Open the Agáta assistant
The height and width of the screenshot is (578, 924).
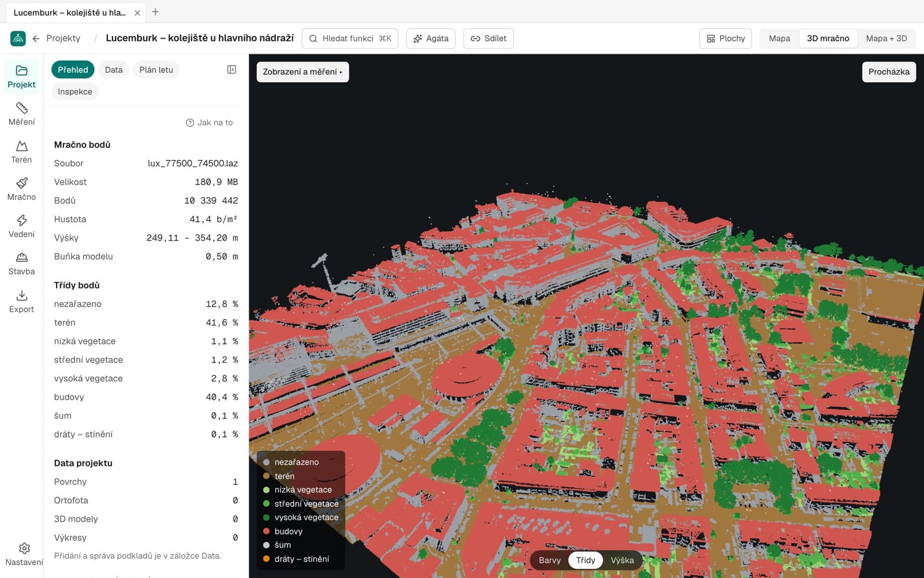431,38
